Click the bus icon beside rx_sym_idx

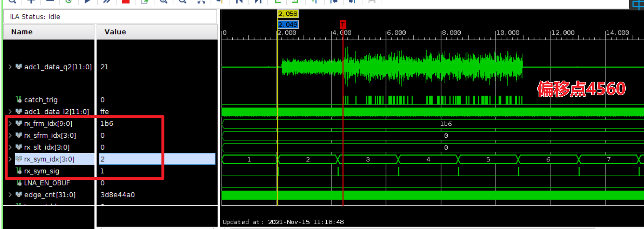(19, 159)
